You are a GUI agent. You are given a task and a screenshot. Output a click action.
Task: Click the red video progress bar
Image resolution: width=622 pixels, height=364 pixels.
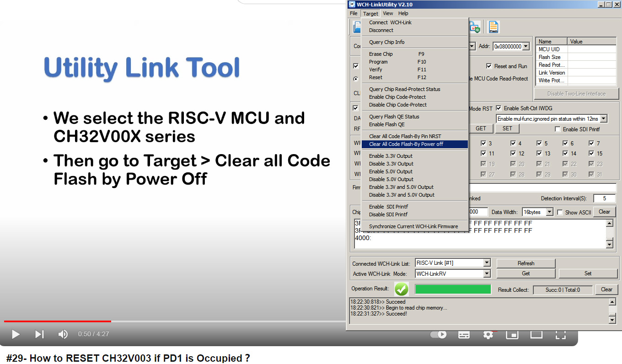coord(57,321)
